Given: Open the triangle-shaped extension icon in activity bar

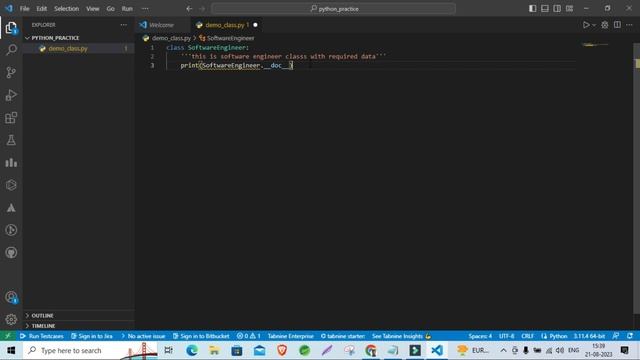Looking at the screenshot, I should pyautogui.click(x=11, y=208).
